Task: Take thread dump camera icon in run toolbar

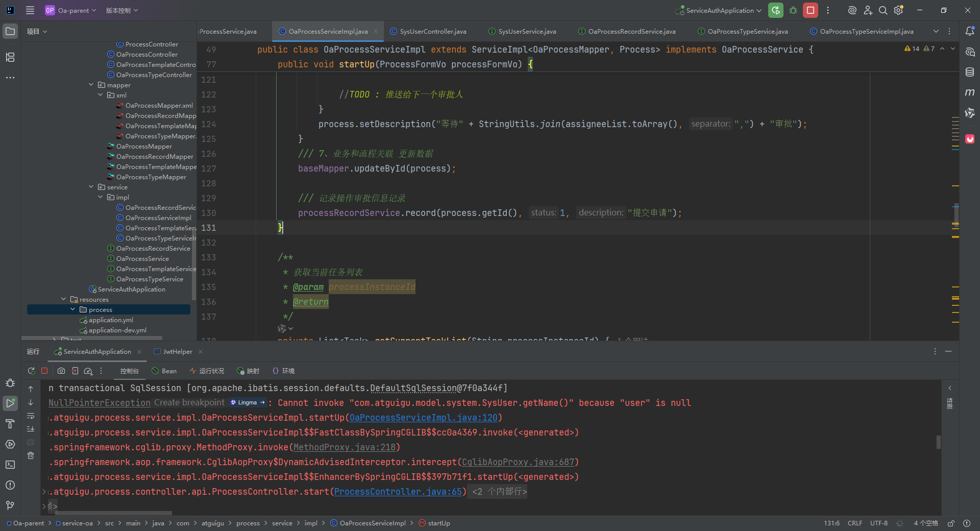Action: [x=61, y=371]
